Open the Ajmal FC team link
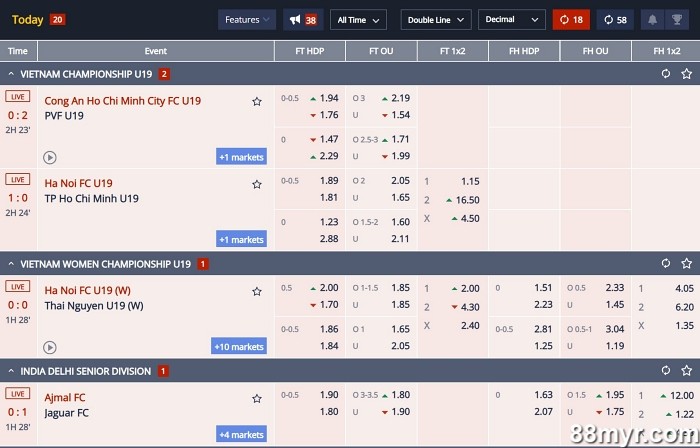The height and width of the screenshot is (448, 700). click(65, 398)
